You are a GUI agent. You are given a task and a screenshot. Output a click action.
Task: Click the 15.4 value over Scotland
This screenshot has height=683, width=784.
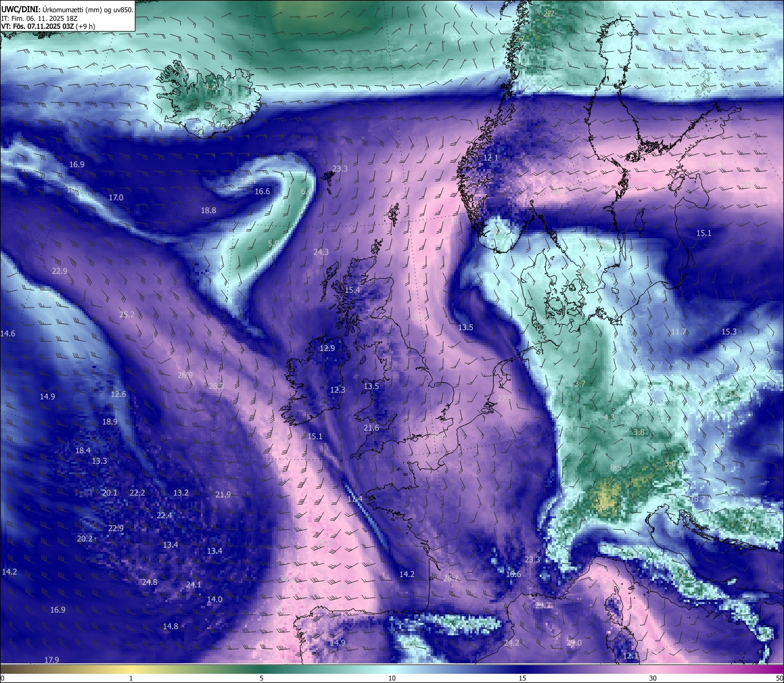click(352, 290)
